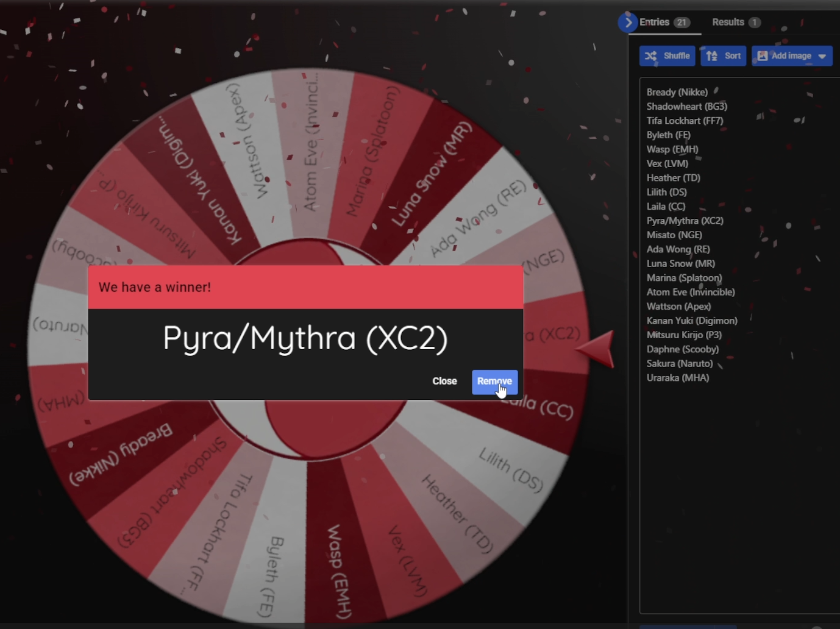Select entry 'Ada Wong (RE)' in the list
840x629 pixels.
pos(678,249)
